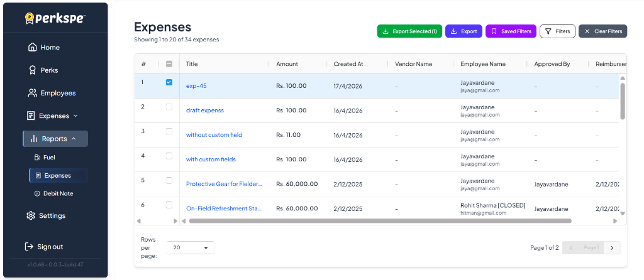The height and width of the screenshot is (280, 644).
Task: Open the Rows per page dropdown
Action: point(191,247)
